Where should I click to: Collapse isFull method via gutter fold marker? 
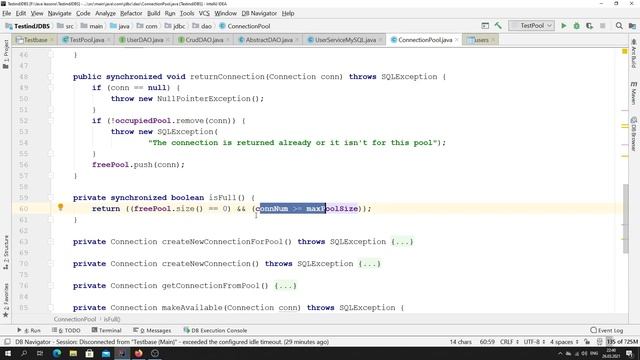click(x=51, y=198)
